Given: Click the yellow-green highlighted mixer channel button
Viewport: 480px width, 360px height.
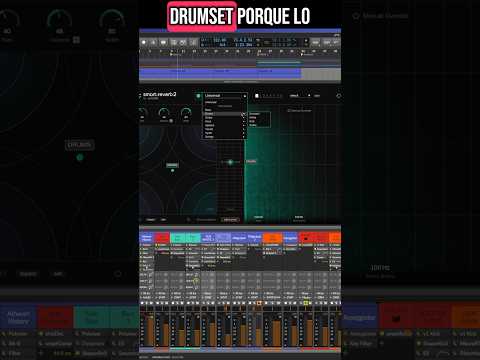Looking at the screenshot, I should [x=305, y=303].
